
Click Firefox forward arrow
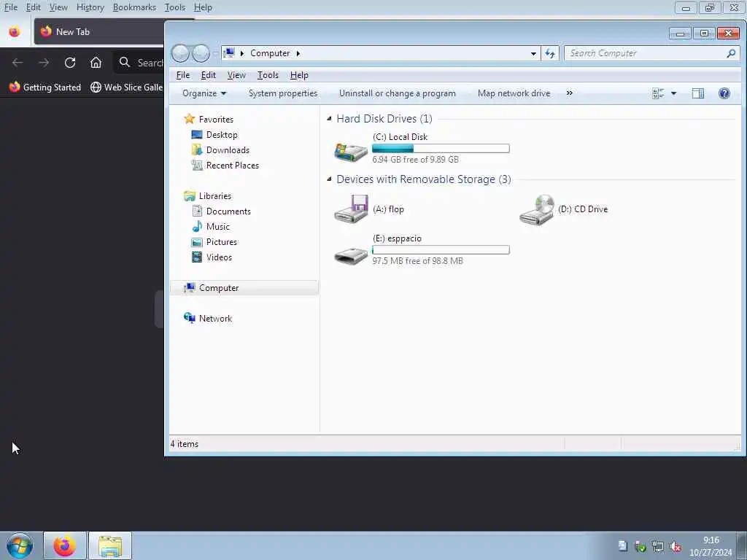click(44, 63)
